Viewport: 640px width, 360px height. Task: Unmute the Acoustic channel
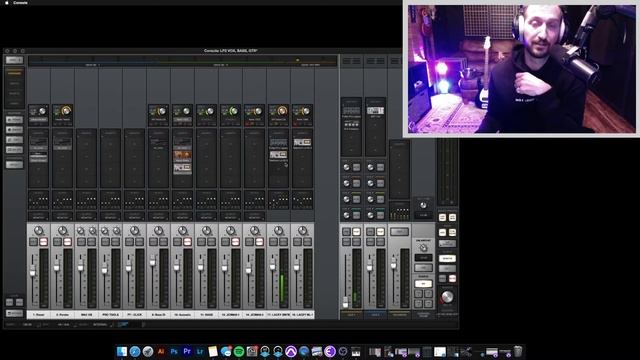(187, 242)
